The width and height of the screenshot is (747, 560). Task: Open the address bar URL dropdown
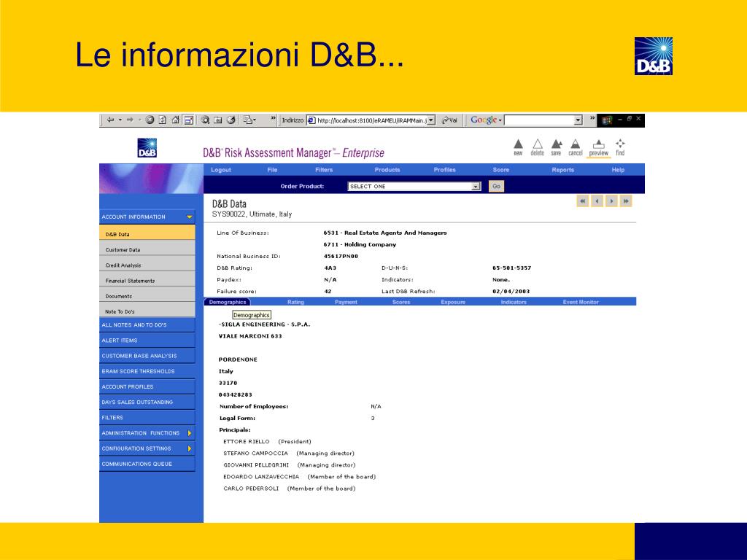[x=430, y=120]
